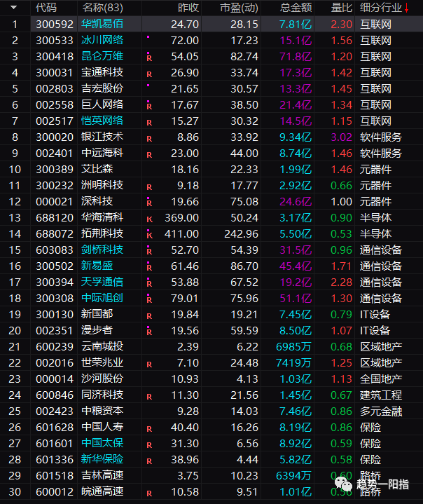Image resolution: width=423 pixels, height=504 pixels.
Task: Click 深科技 total amount 24.6亿
Action: (x=296, y=202)
